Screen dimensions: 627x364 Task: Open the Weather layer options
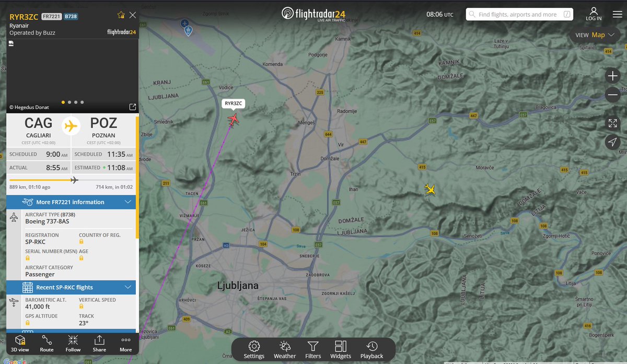tap(285, 349)
